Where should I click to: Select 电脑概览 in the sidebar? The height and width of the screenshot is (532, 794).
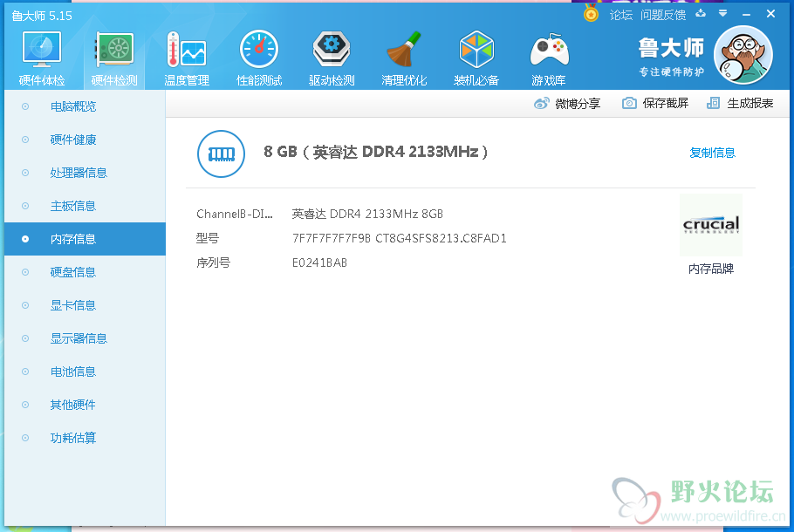tap(85, 106)
